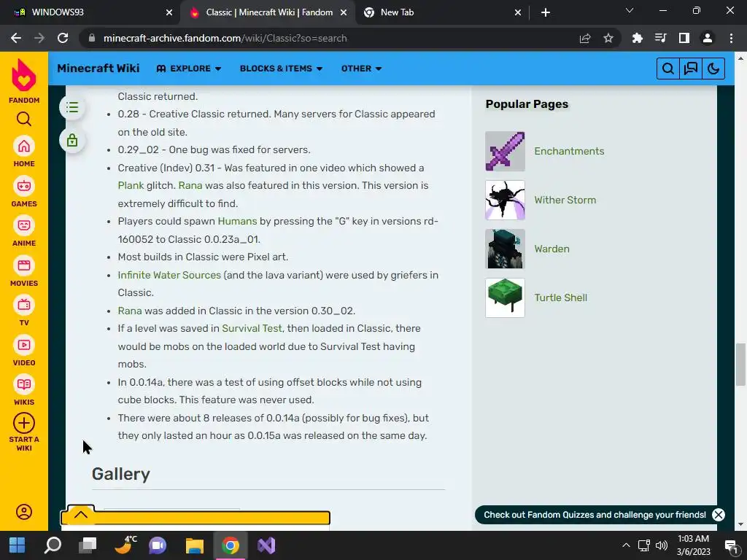Show hidden system tray icons

pyautogui.click(x=626, y=545)
